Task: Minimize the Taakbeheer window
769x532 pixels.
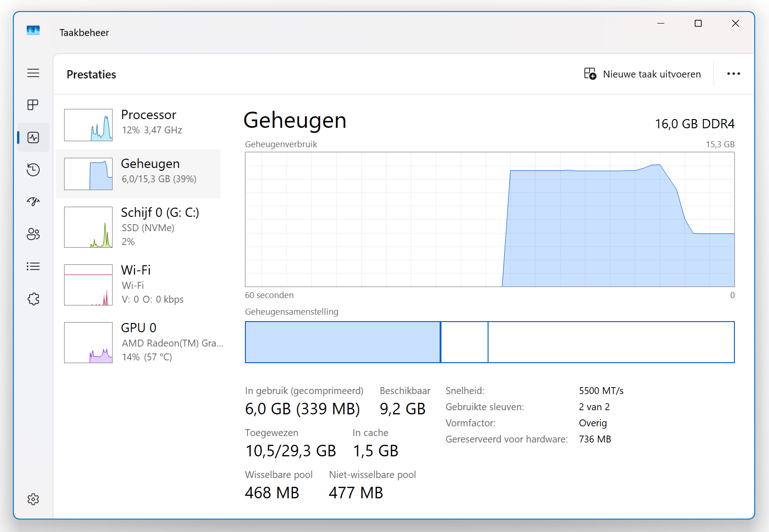Action: pos(661,24)
